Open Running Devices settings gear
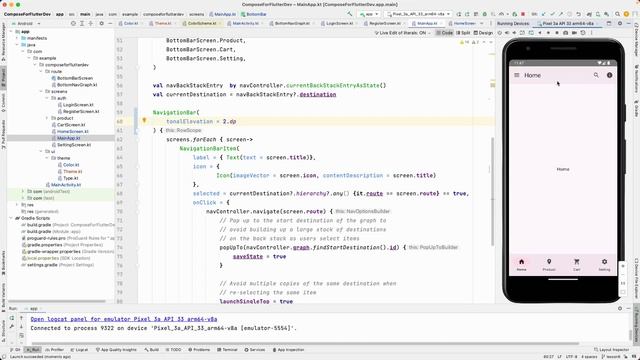The height and width of the screenshot is (360, 640). click(620, 23)
